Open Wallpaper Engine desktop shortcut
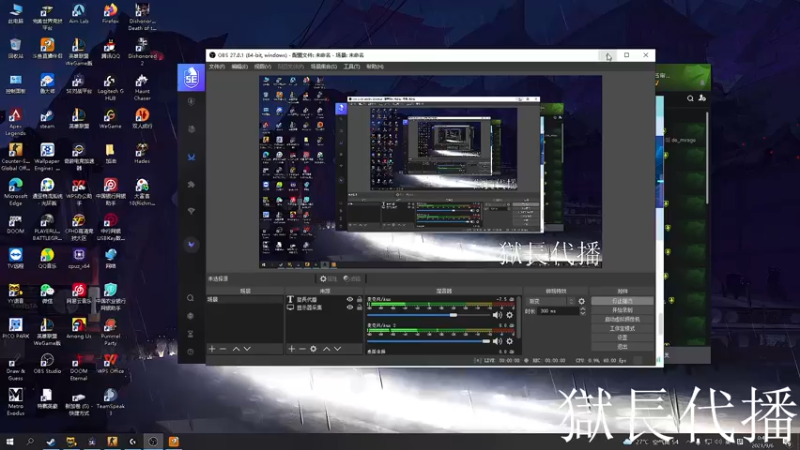 pyautogui.click(x=47, y=157)
